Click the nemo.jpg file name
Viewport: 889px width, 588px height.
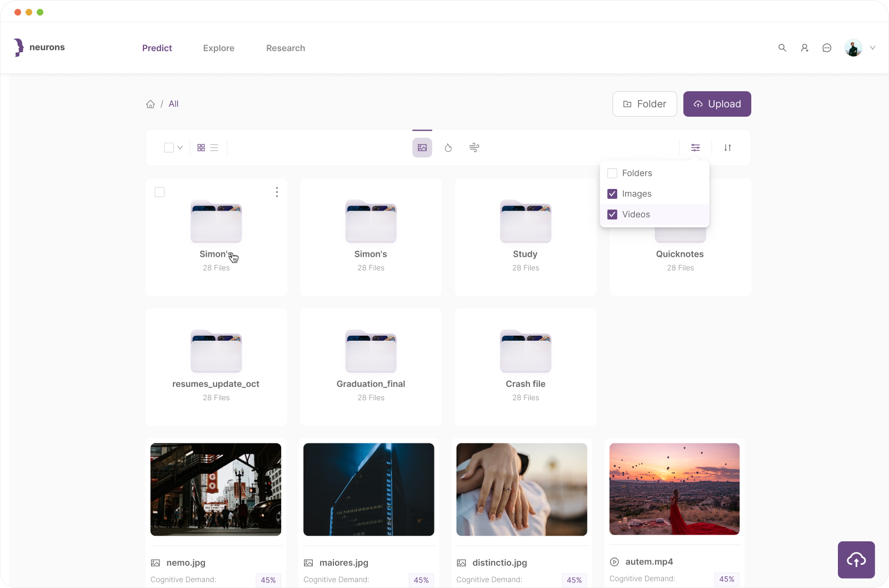click(186, 563)
